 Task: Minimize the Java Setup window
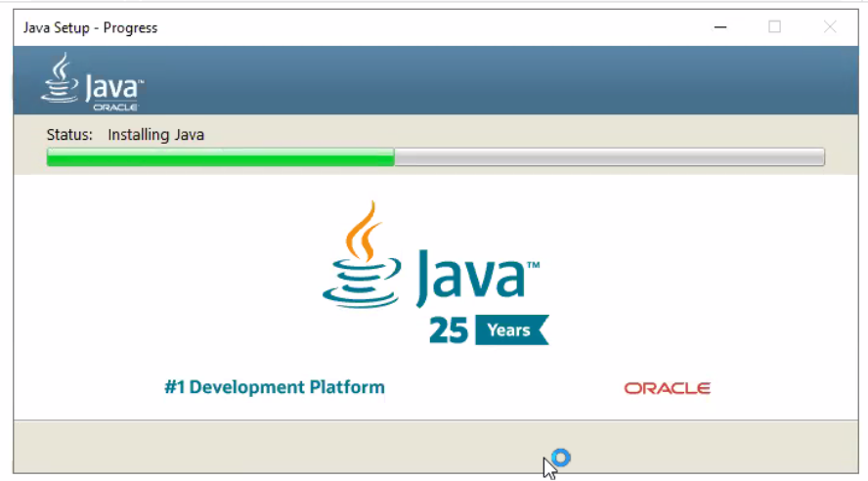(x=720, y=27)
